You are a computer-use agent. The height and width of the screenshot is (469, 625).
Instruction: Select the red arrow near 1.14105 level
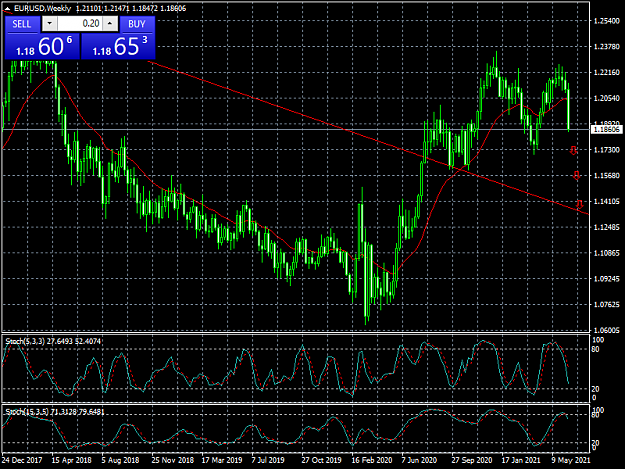[580, 204]
